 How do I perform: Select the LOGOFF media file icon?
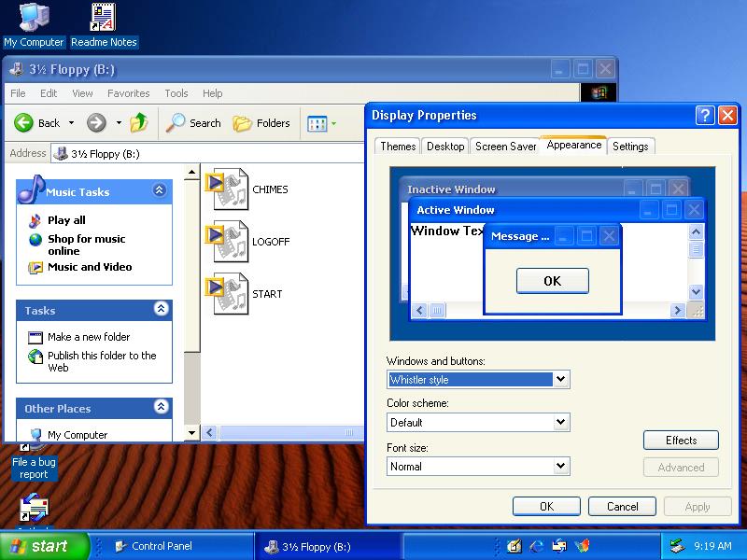click(227, 242)
